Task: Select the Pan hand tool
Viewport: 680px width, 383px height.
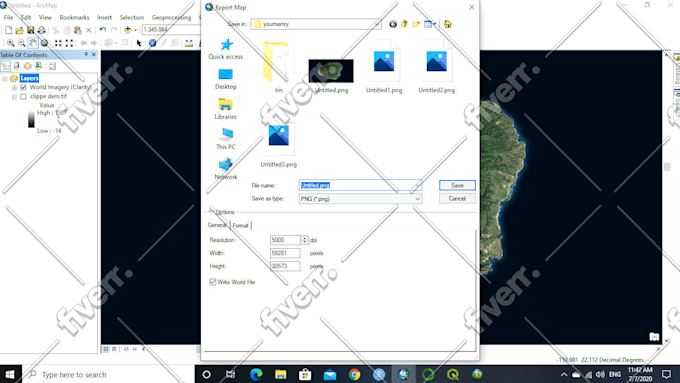Action: tap(33, 43)
